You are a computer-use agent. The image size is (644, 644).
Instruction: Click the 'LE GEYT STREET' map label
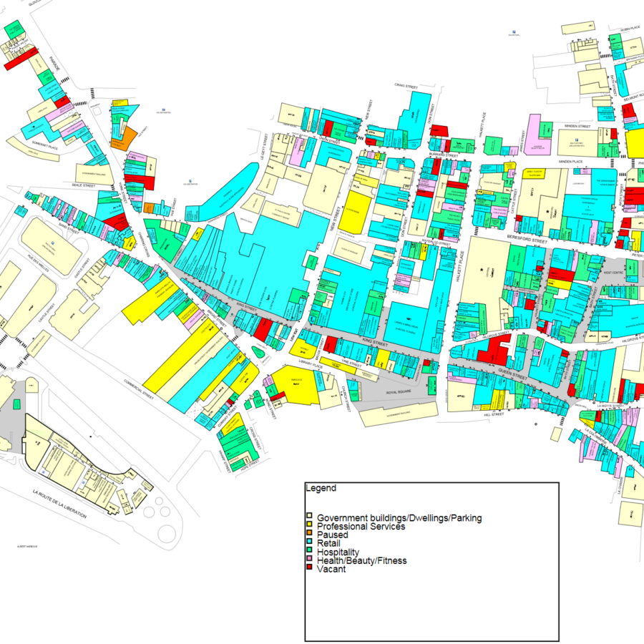tap(263, 147)
